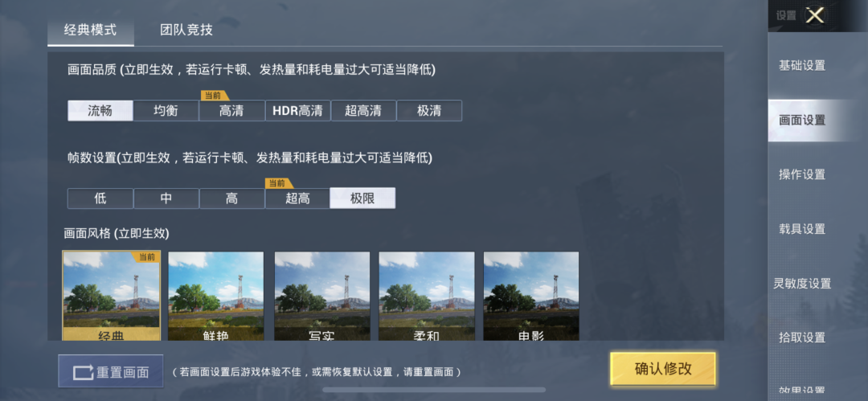Screen dimensions: 868x401
Task: Choose 超高清 graphics quality option
Action: (363, 111)
